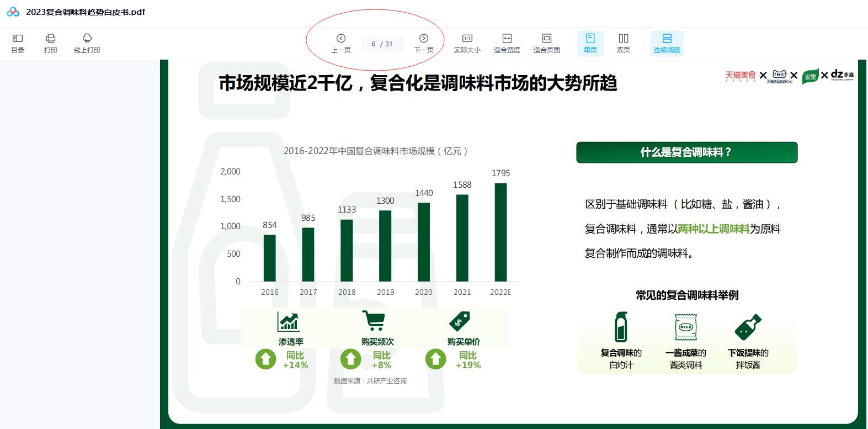
Task: Open the 目录 table of contents panel
Action: (18, 43)
